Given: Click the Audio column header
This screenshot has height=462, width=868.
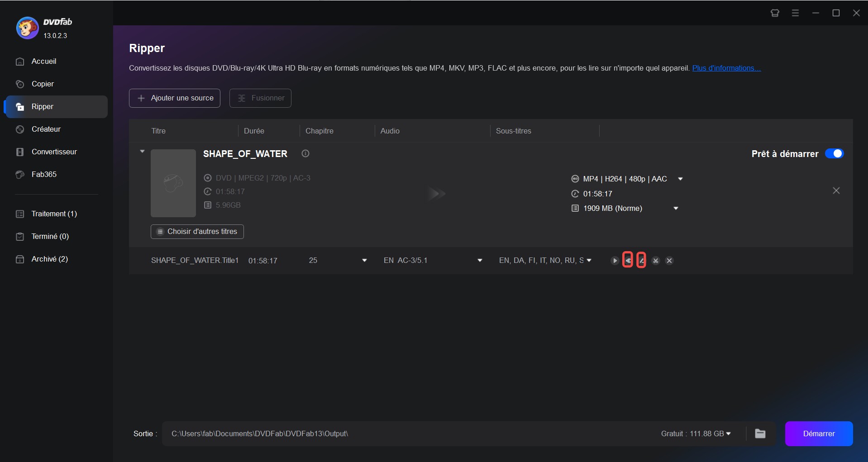Looking at the screenshot, I should point(390,131).
